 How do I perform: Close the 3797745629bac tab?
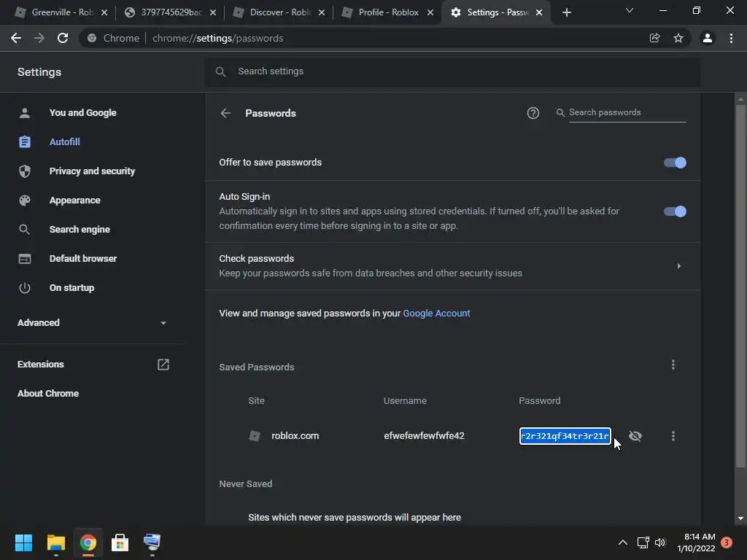coord(213,12)
